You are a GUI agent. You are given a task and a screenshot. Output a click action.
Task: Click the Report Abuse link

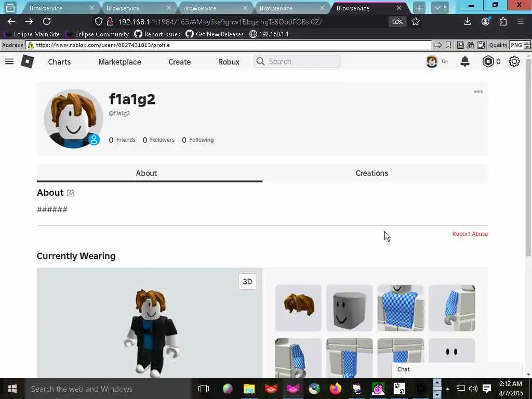[x=470, y=234]
